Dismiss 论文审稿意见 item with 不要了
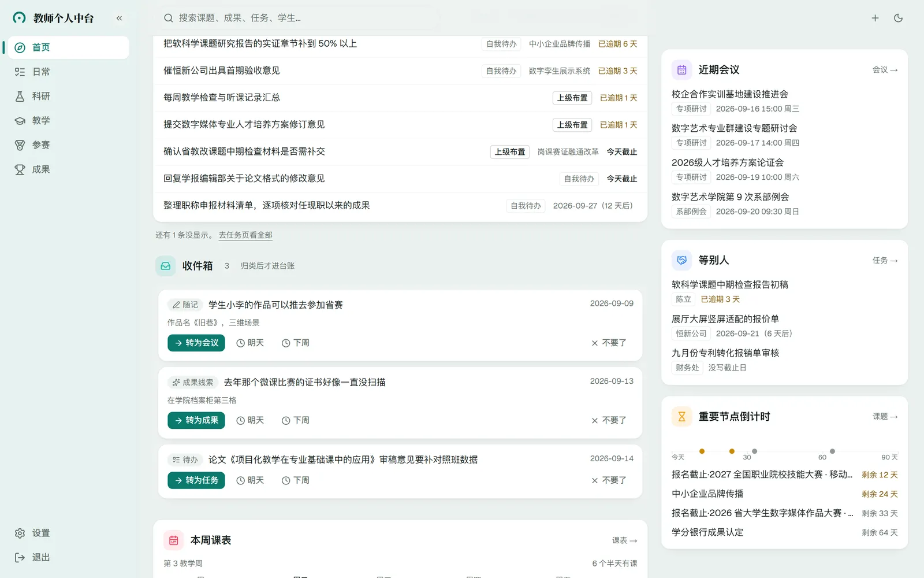 pos(609,480)
